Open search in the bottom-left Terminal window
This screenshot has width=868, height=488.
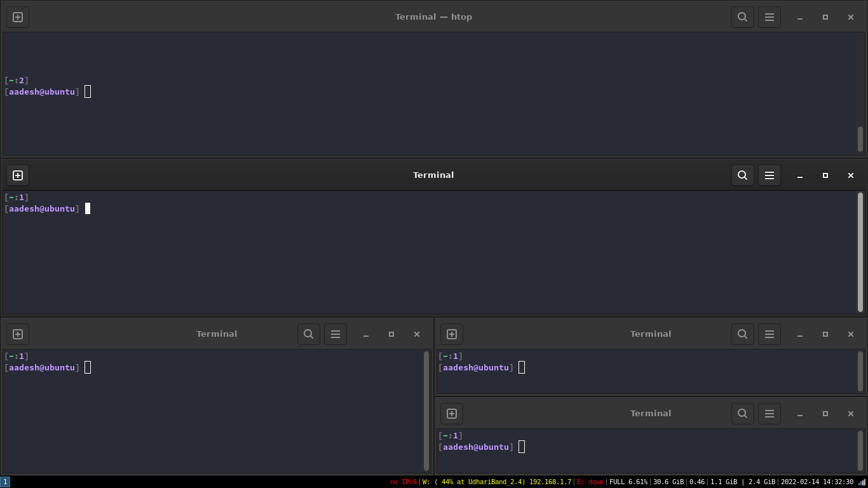[x=309, y=334]
